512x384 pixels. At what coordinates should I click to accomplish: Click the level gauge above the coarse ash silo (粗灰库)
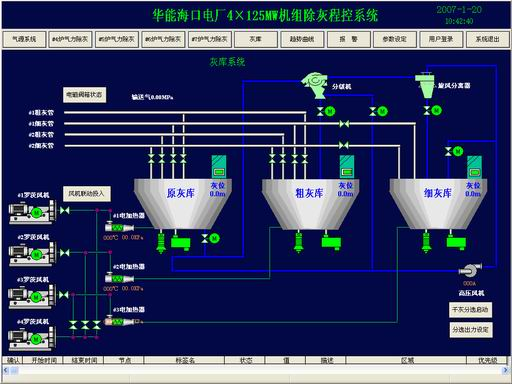347,167
